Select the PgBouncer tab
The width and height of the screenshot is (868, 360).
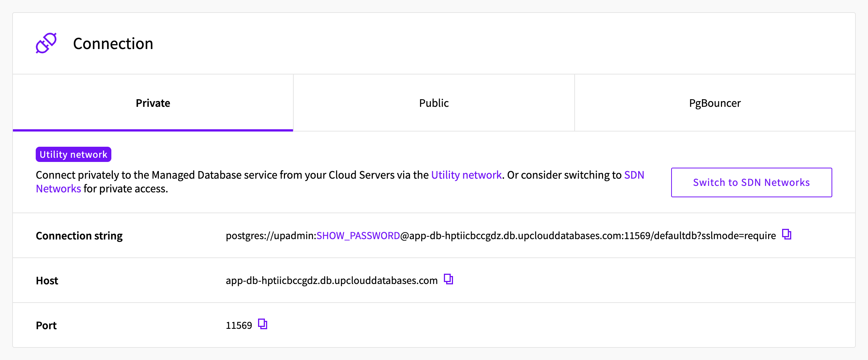(x=715, y=103)
